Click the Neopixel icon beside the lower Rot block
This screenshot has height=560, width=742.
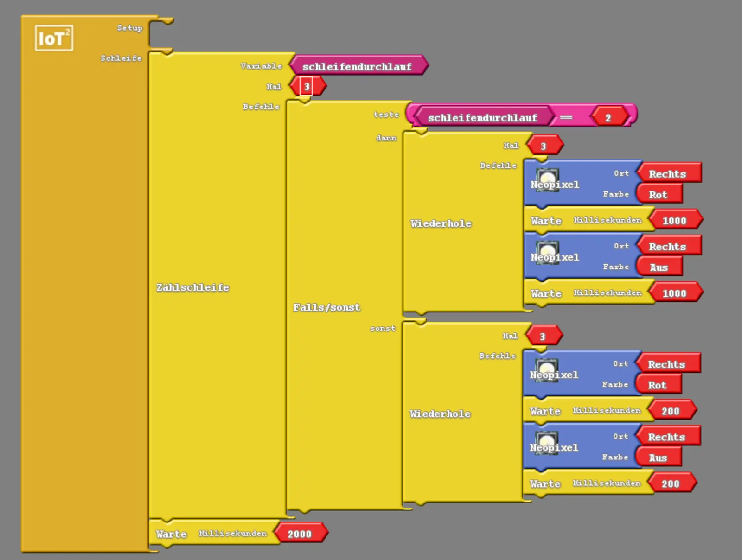click(546, 368)
